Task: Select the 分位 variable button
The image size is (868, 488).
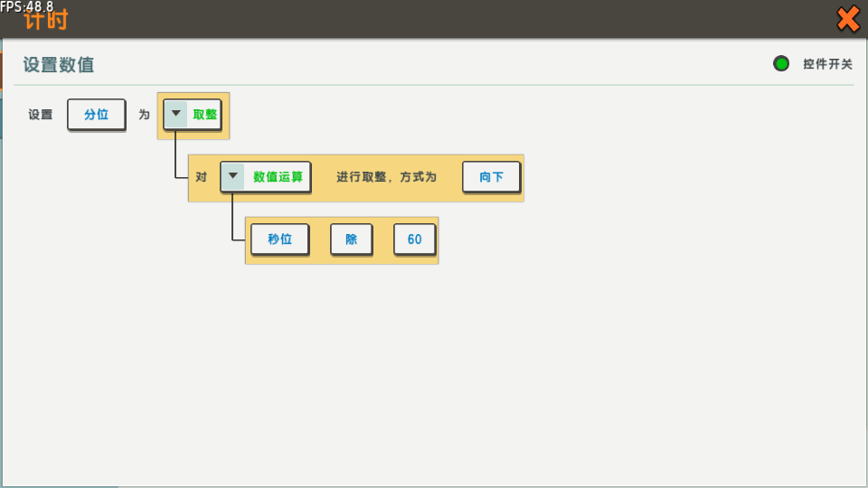Action: click(x=97, y=115)
